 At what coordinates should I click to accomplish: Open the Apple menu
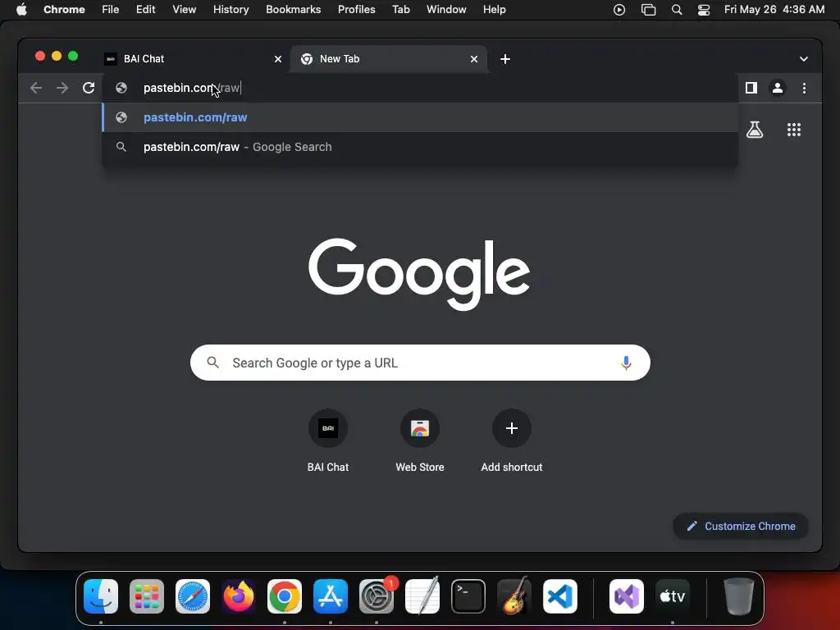pos(21,10)
